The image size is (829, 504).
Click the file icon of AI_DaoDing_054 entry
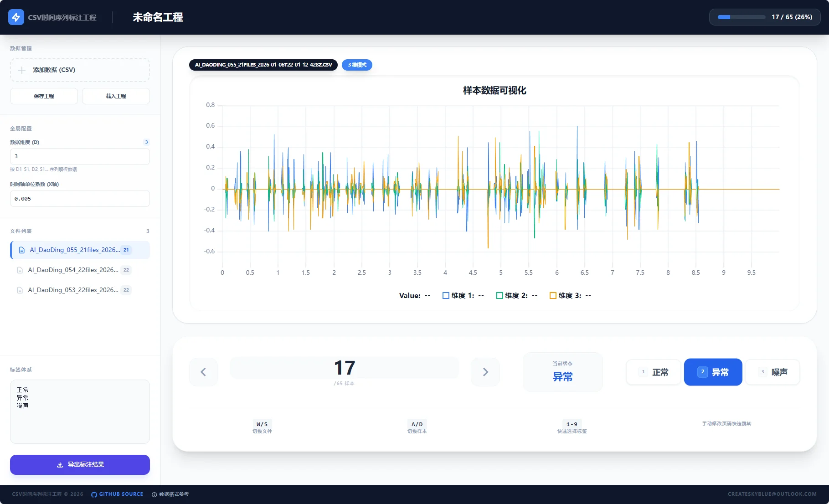pyautogui.click(x=20, y=270)
